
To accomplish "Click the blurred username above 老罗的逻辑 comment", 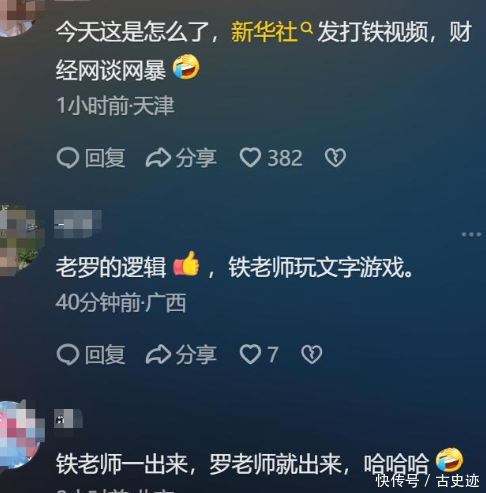I will click(78, 224).
